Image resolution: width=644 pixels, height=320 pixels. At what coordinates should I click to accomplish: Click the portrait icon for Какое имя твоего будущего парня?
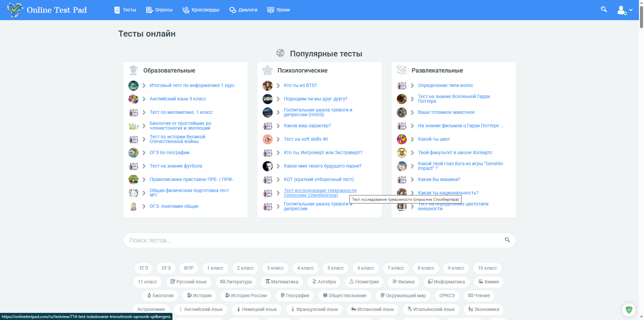point(268,166)
